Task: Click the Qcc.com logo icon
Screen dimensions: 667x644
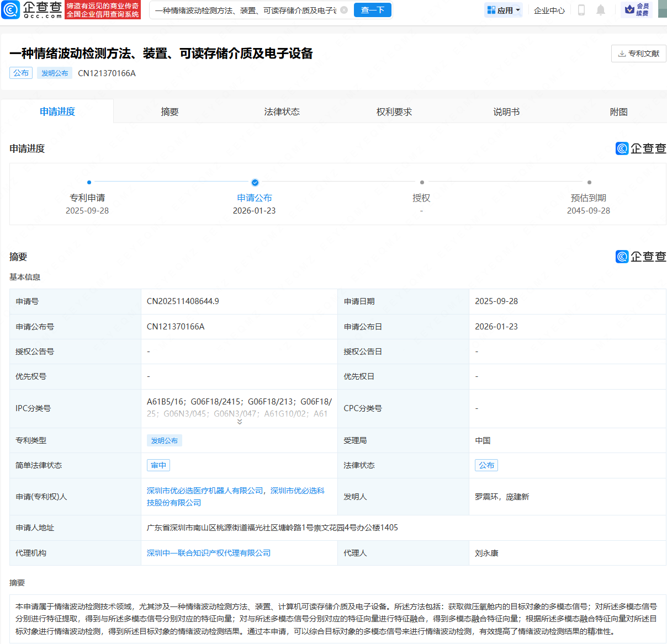Action: click(11, 9)
